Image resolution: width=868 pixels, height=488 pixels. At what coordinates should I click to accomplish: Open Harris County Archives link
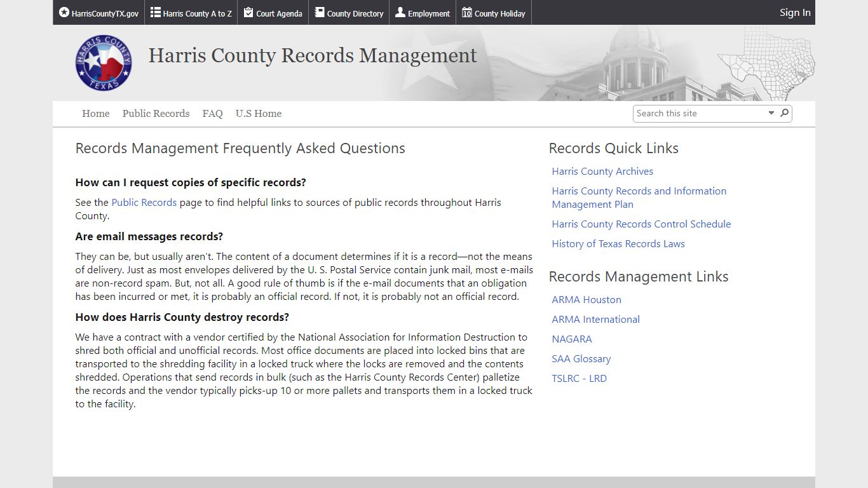click(x=602, y=172)
